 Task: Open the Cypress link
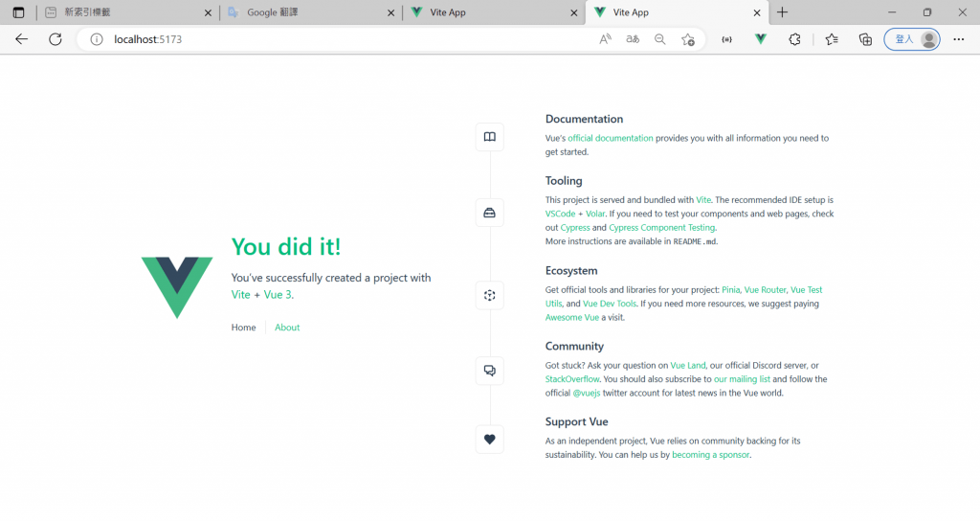[575, 228]
